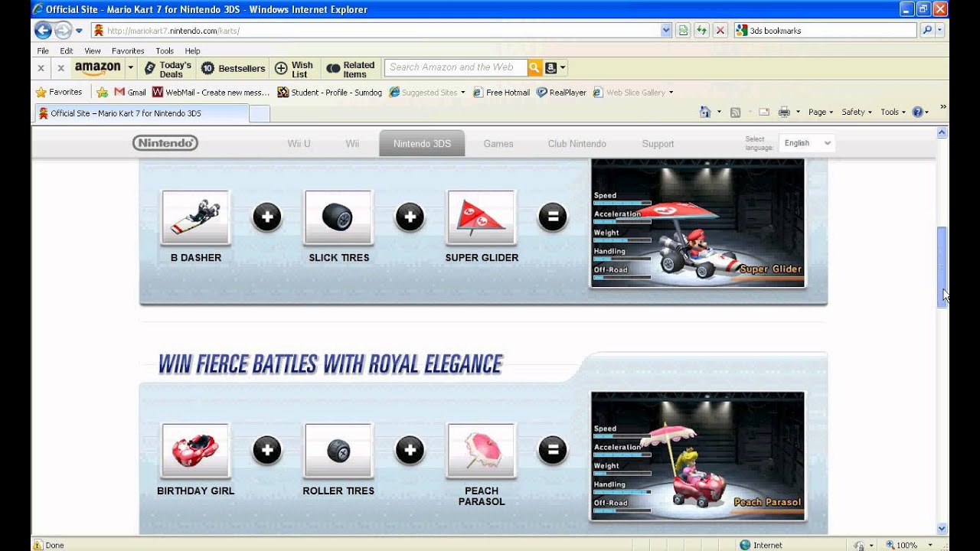The width and height of the screenshot is (980, 551).
Task: Click the RSS feeds icon
Action: tap(735, 112)
